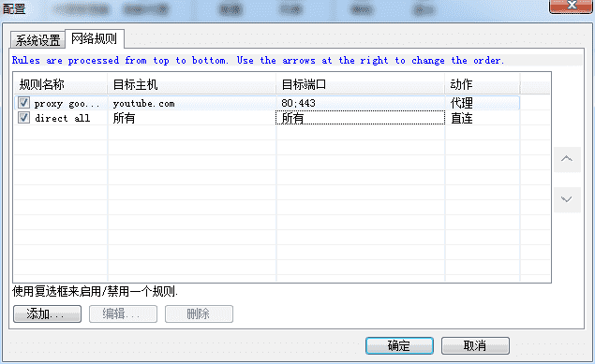Image resolution: width=595 pixels, height=364 pixels.
Task: Select the rule name "proxy goo..."
Action: [x=67, y=104]
